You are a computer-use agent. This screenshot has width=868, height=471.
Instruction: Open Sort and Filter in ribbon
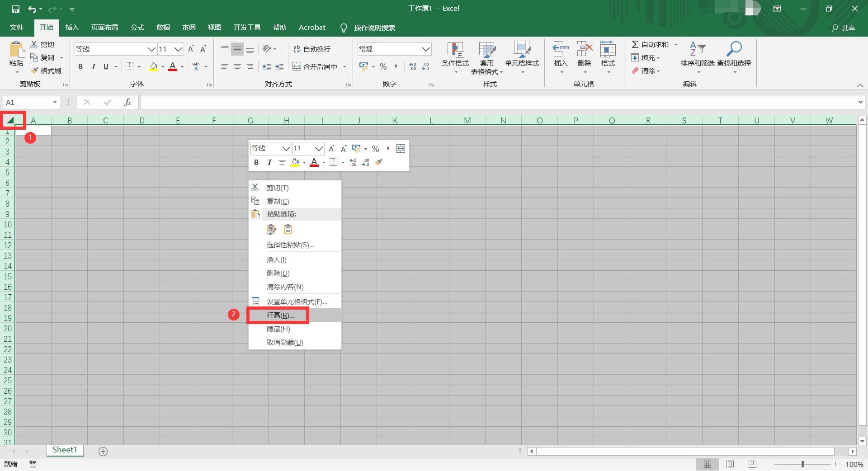pos(698,57)
